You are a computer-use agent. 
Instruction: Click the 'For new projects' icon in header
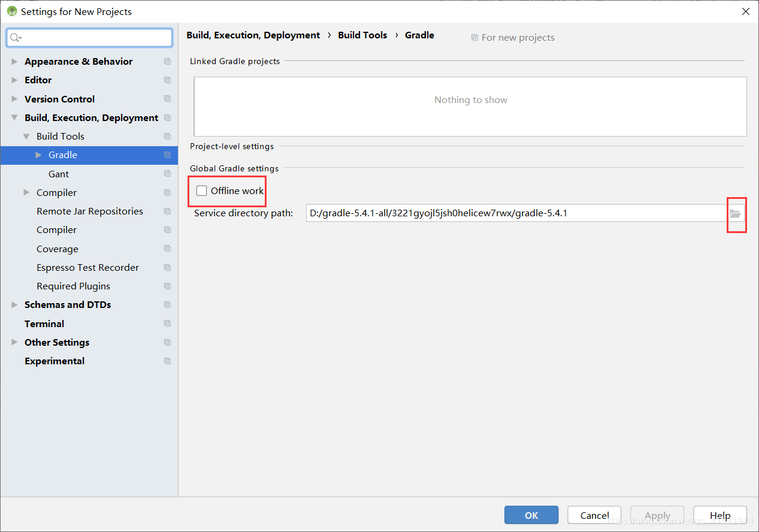474,38
